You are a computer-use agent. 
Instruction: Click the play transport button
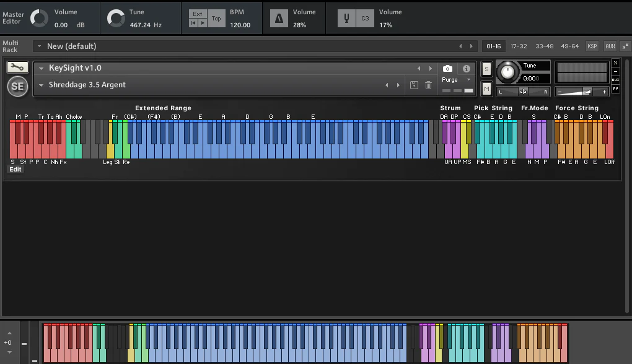tap(203, 23)
